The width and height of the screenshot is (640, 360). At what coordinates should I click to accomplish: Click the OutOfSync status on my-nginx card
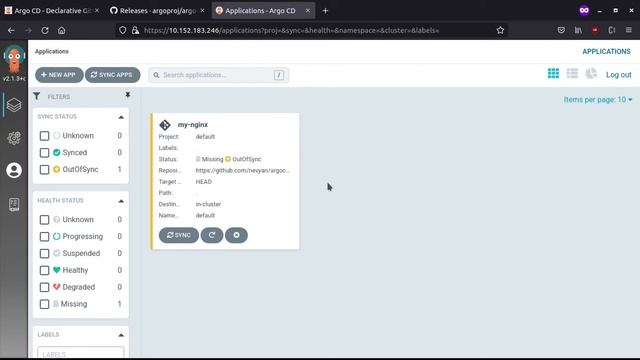point(243,159)
